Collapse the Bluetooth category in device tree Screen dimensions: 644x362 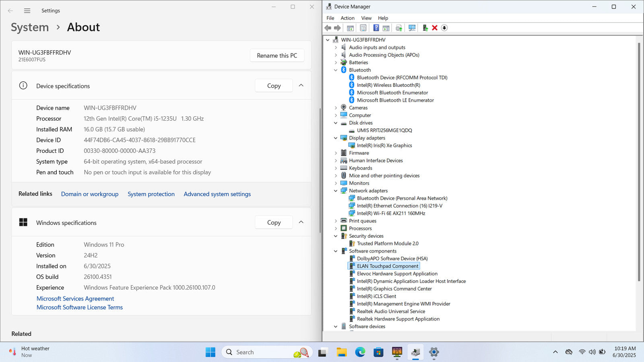336,70
